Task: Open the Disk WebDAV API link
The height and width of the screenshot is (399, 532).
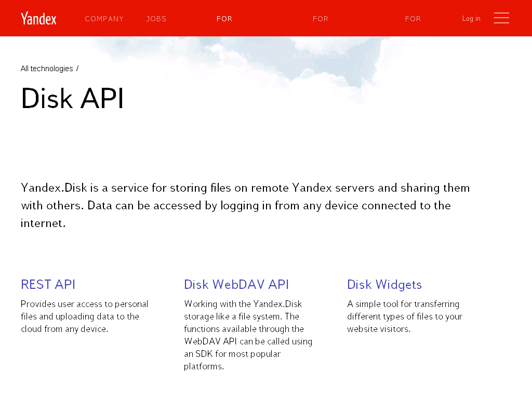Action: (x=236, y=284)
